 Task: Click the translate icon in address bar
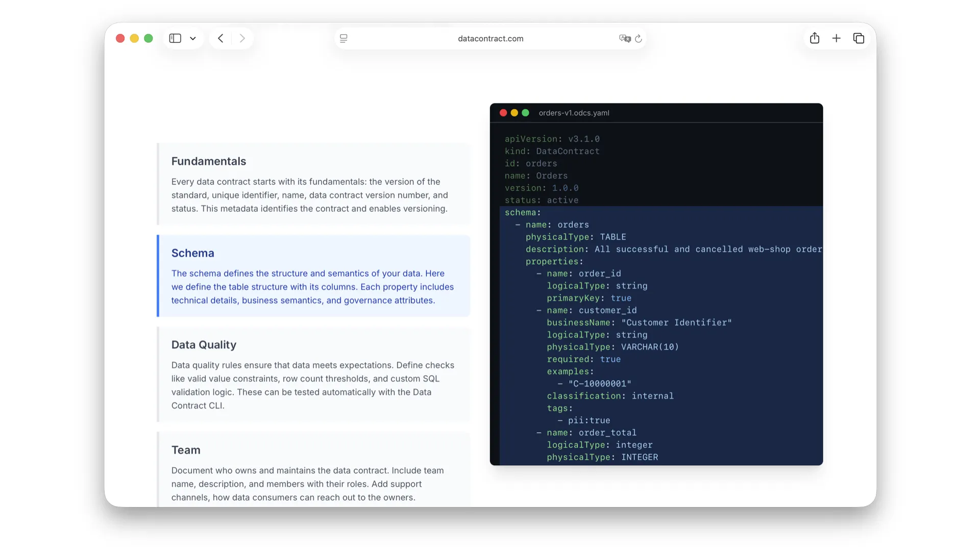pos(624,38)
